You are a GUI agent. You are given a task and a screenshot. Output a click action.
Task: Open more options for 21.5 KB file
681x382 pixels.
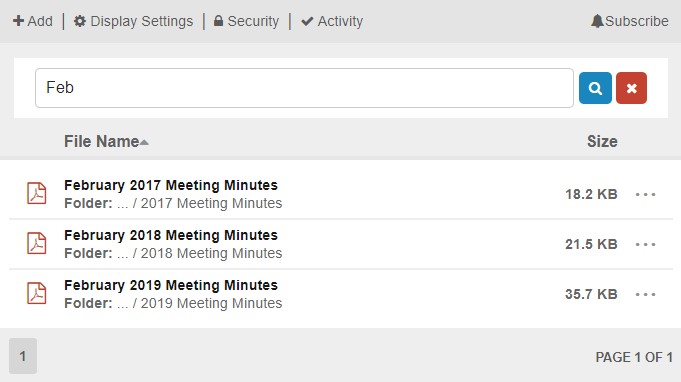645,244
